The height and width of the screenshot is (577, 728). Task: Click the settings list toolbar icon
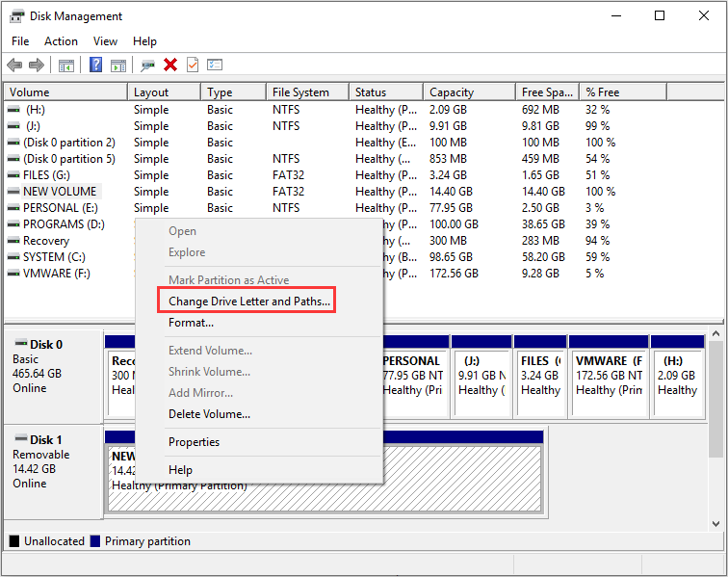(x=215, y=65)
